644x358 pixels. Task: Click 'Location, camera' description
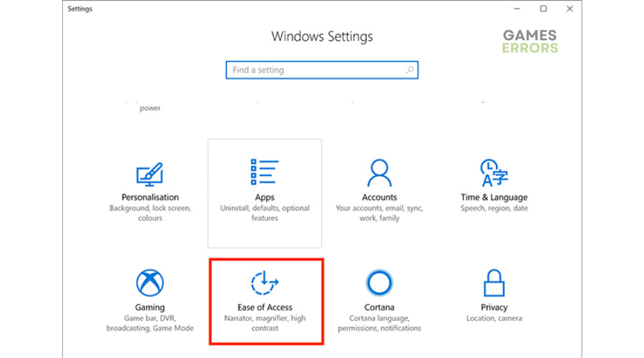pyautogui.click(x=494, y=318)
